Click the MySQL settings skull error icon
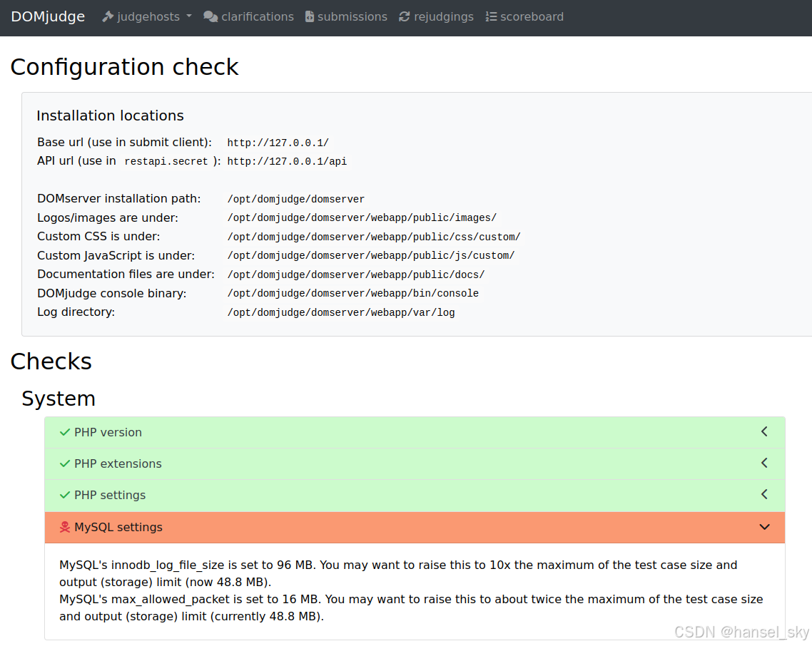This screenshot has width=812, height=646. click(x=65, y=527)
